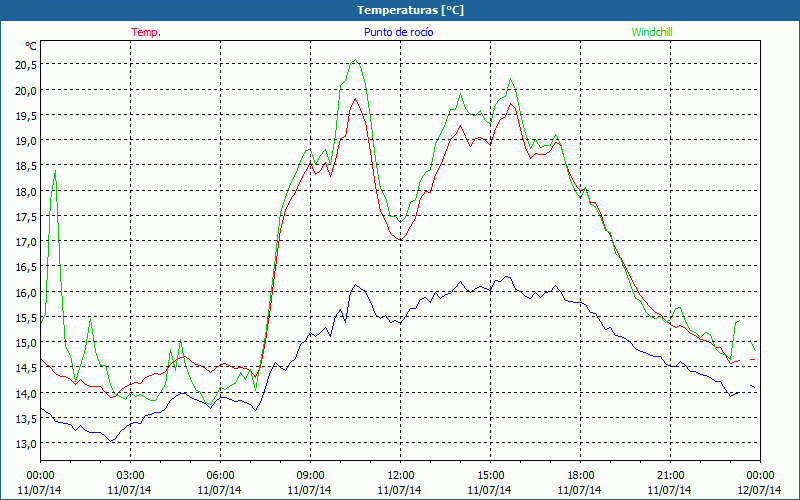
Task: Click the 06:00 time axis label
Action: (x=220, y=475)
